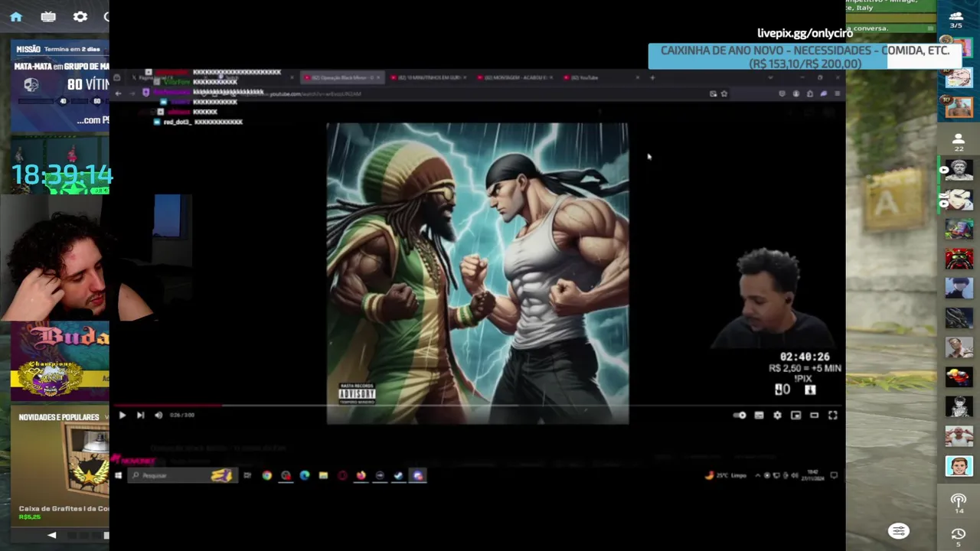The image size is (980, 551).
Task: Open Windows Task View
Action: point(247,475)
